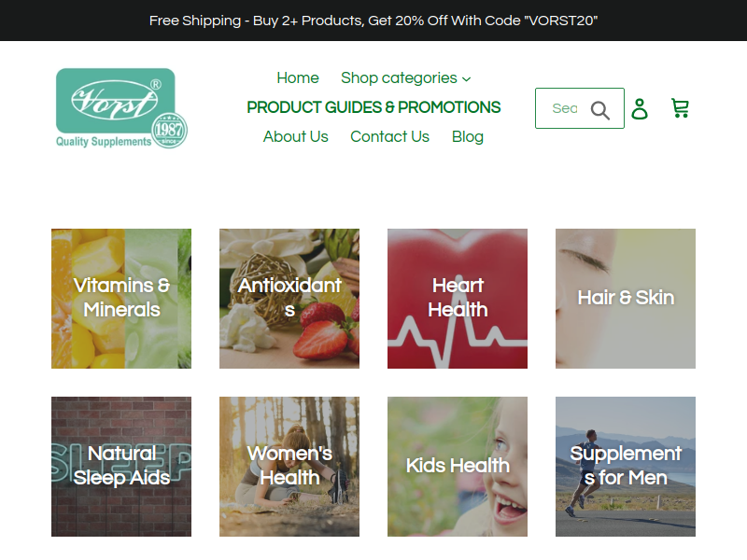Open the Hair & Skin category
The image size is (747, 560).
626,299
